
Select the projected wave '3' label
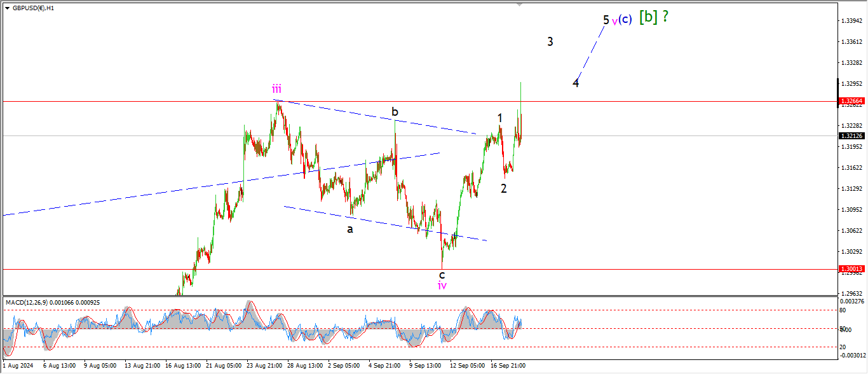[550, 42]
